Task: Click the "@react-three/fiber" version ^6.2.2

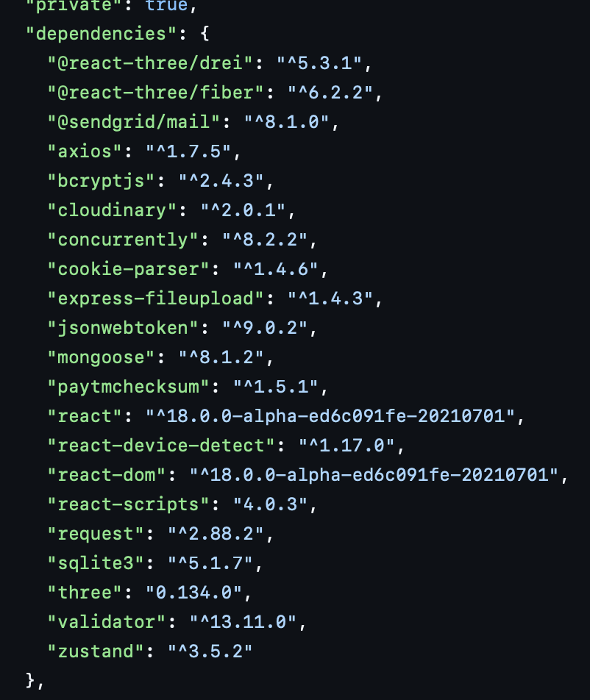Action: point(330,93)
